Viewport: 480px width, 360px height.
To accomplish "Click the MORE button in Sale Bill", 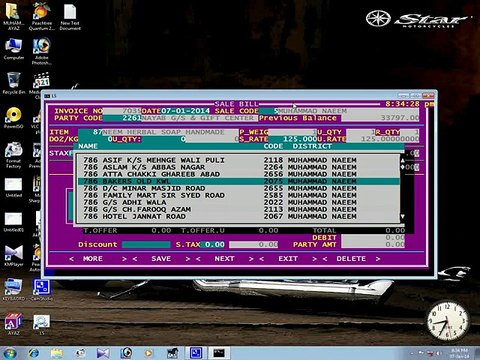I will point(93,259).
